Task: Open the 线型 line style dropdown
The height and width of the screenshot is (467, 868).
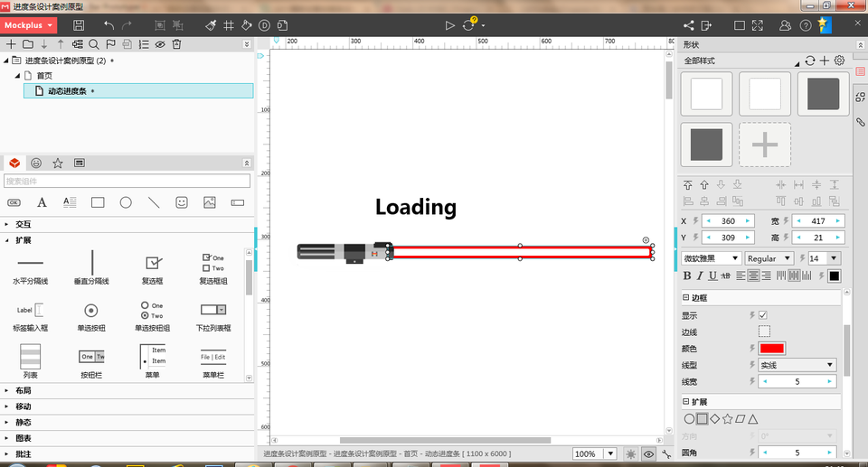Action: coord(797,365)
